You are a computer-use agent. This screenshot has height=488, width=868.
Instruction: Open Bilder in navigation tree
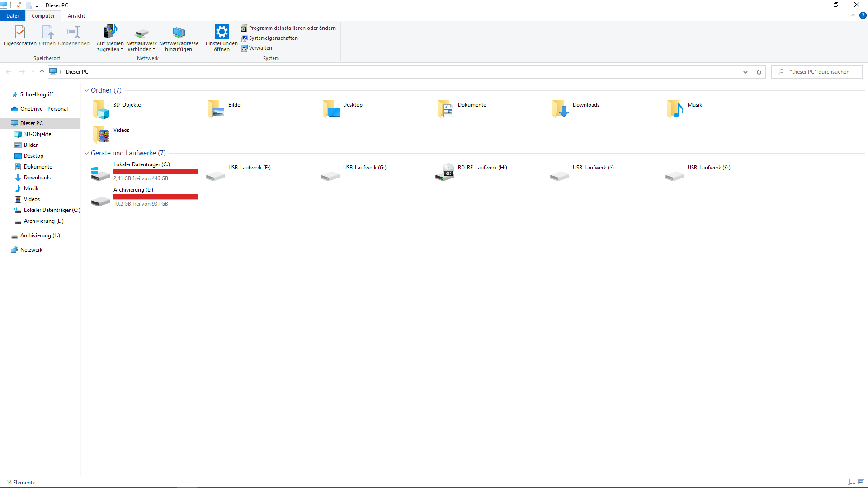[31, 145]
